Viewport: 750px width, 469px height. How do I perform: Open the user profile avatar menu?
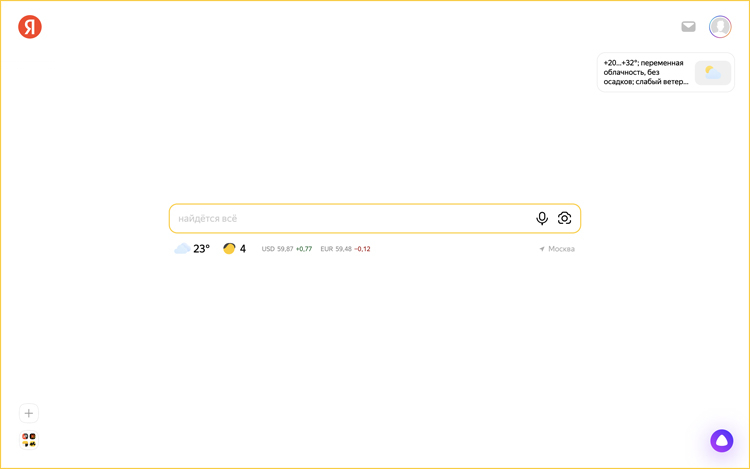click(x=720, y=27)
